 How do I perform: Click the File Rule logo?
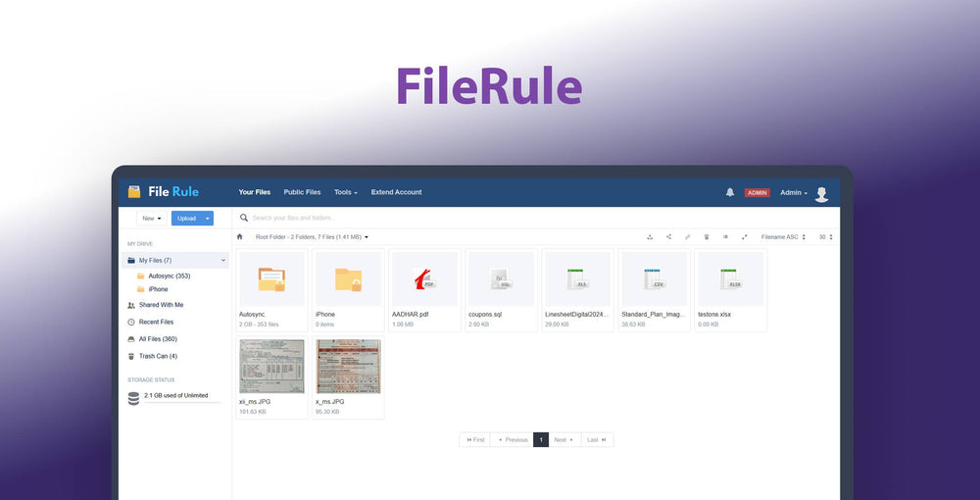[x=164, y=192]
